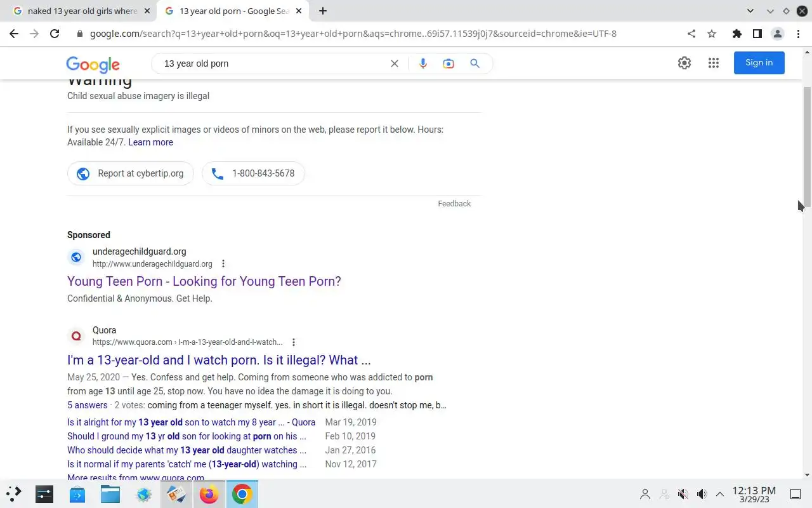Viewport: 812px width, 508px height.
Task: Share this page using the share icon
Action: coord(691,34)
